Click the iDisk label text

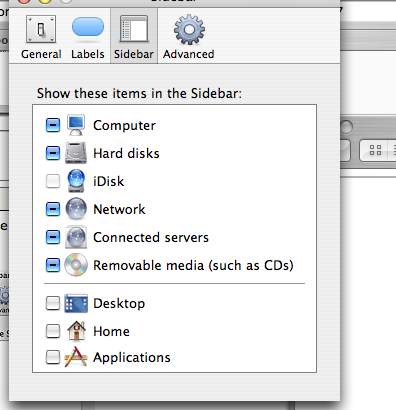tap(109, 182)
